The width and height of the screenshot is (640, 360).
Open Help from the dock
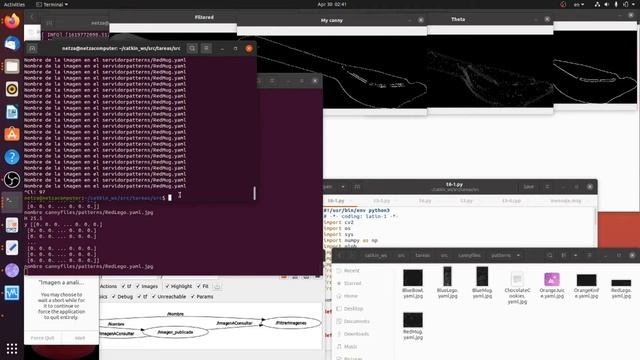(12, 157)
